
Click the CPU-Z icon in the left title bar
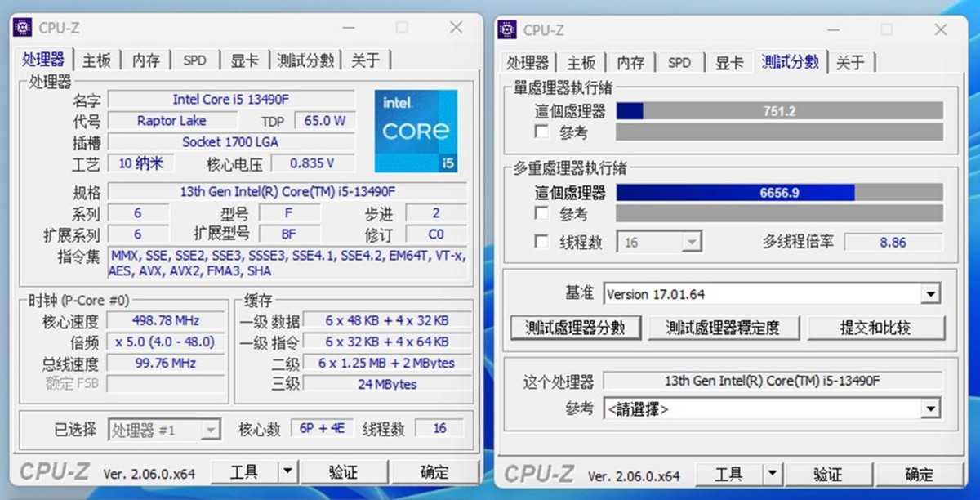click(x=23, y=27)
